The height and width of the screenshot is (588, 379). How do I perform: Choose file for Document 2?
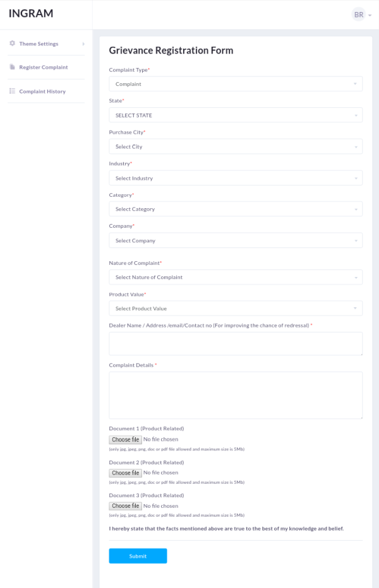point(125,473)
